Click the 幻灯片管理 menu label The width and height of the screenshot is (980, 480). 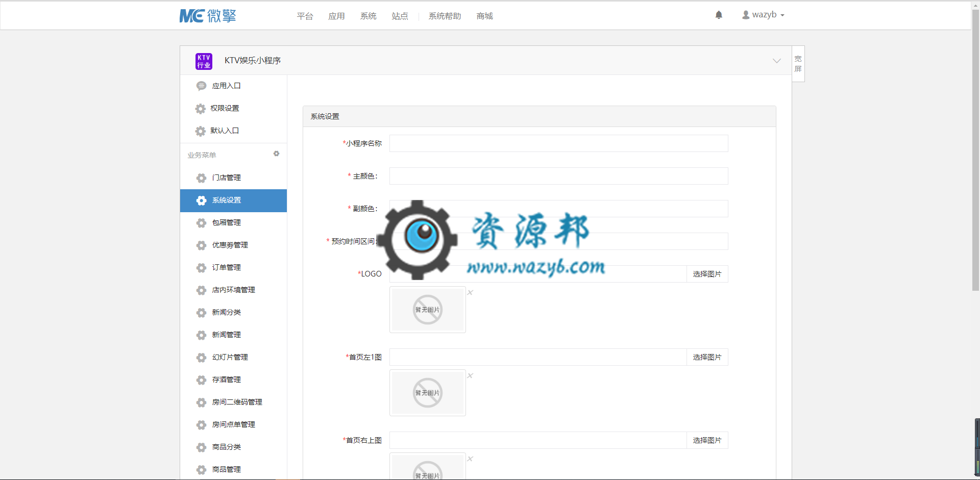pyautogui.click(x=230, y=357)
